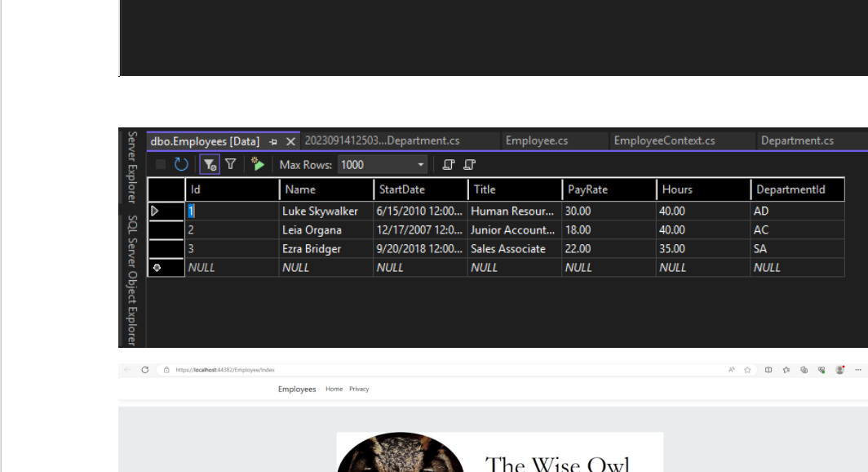
Task: Click the Home link in Employees navbar
Action: tap(334, 389)
